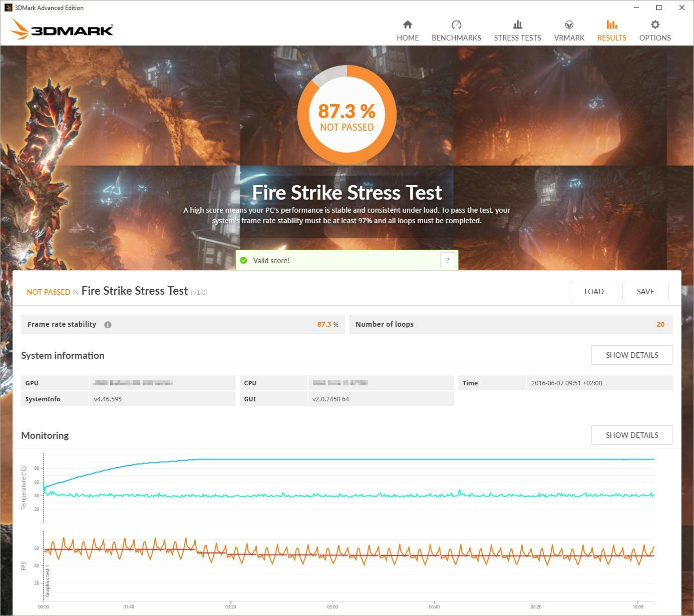
Task: Expand System information with Show Details
Action: [x=632, y=355]
